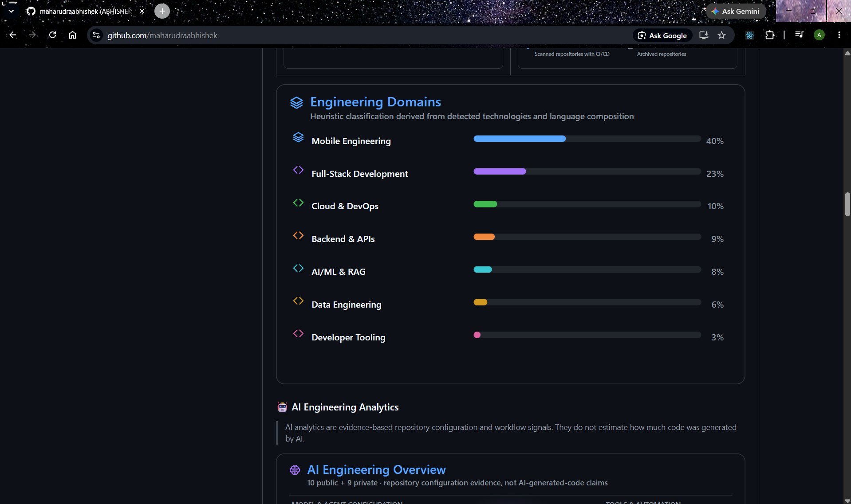View site information icon in address bar
Viewport: 851px width, 504px height.
[x=96, y=35]
